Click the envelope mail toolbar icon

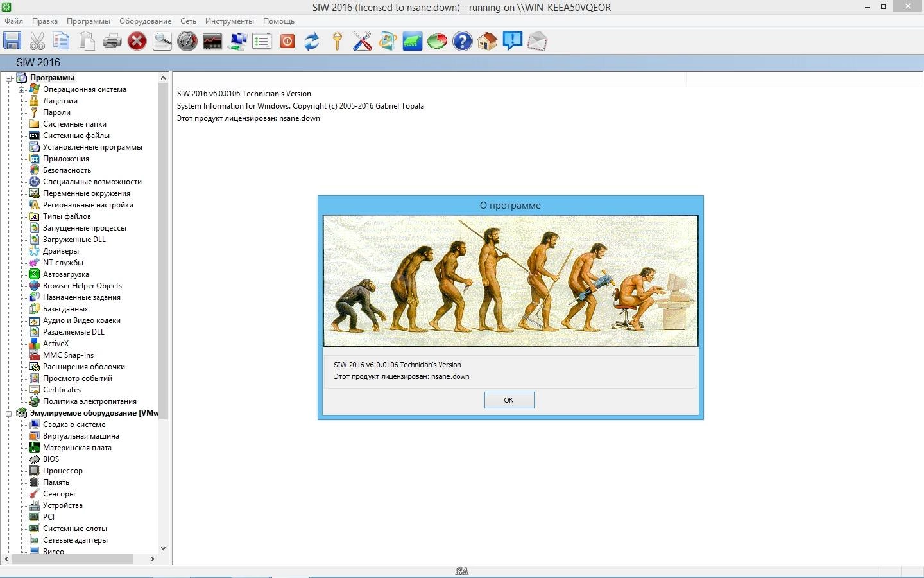coord(537,42)
